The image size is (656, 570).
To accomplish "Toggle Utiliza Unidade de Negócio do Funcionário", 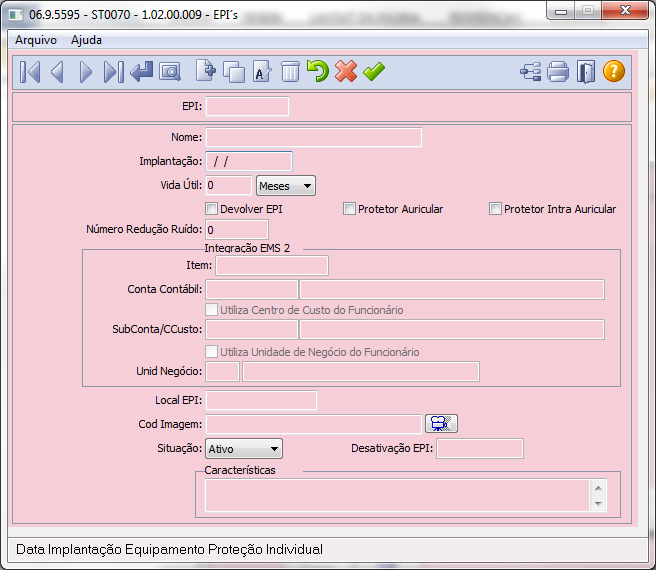I will pos(211,352).
